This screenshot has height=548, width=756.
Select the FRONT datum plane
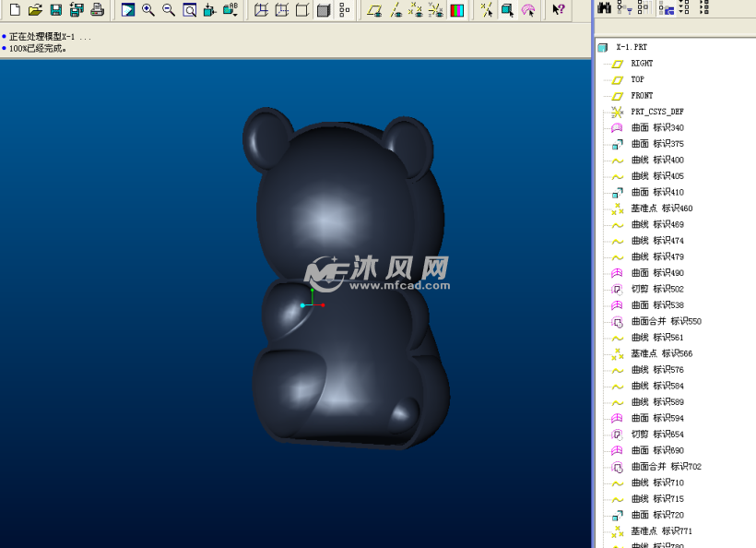coord(642,96)
